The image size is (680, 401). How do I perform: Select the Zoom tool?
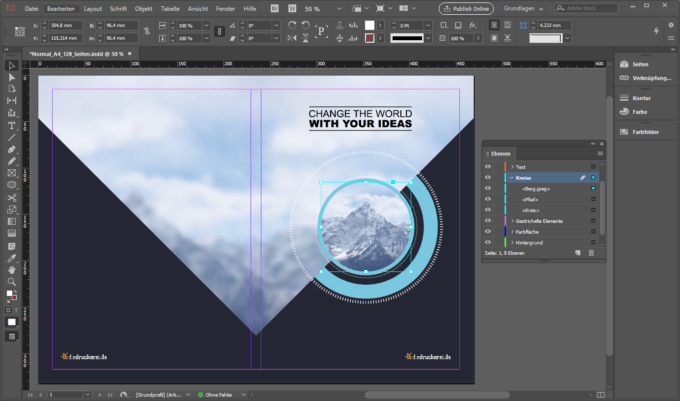[12, 282]
